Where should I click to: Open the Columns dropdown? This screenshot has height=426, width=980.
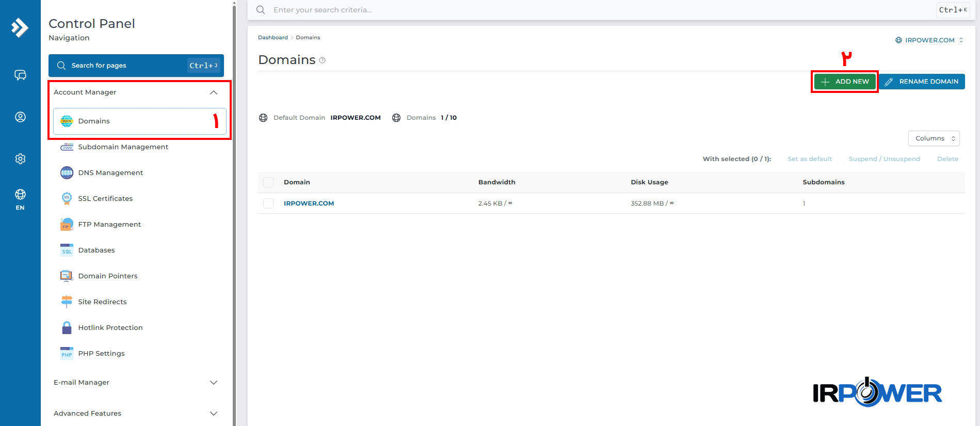(934, 138)
